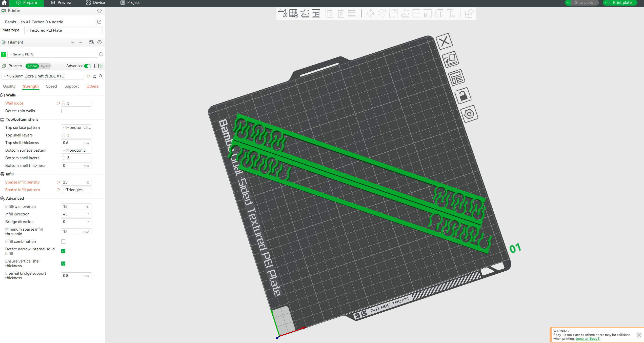Click the Add object cube icon

[x=282, y=13]
